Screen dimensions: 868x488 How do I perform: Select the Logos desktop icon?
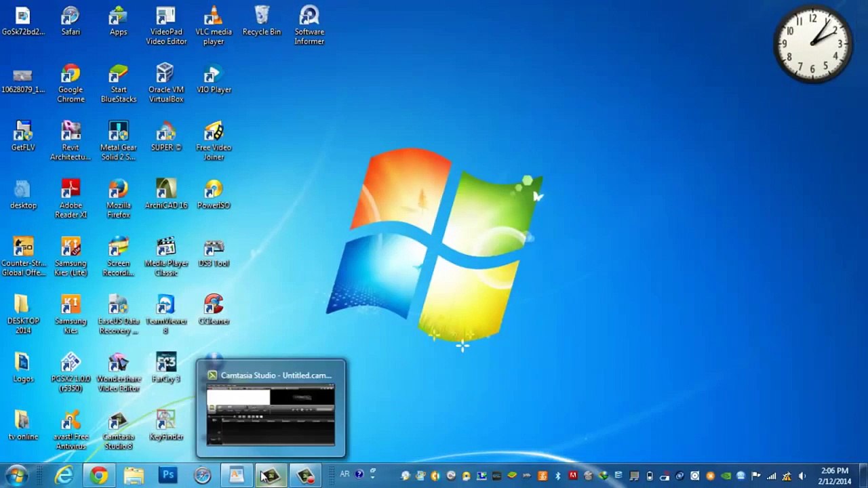(x=23, y=367)
